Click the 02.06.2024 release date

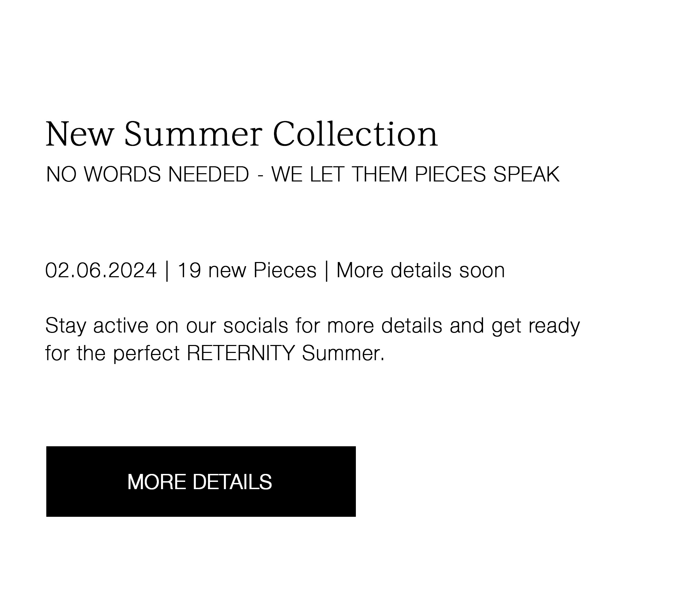click(x=101, y=270)
